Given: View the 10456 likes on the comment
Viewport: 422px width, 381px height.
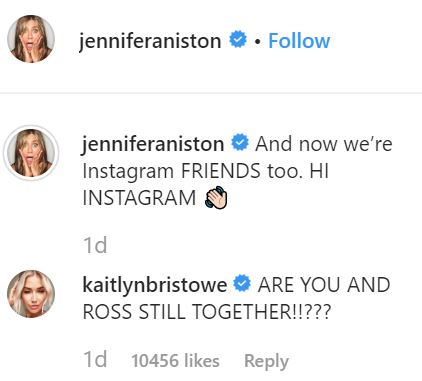Looking at the screenshot, I should (175, 361).
